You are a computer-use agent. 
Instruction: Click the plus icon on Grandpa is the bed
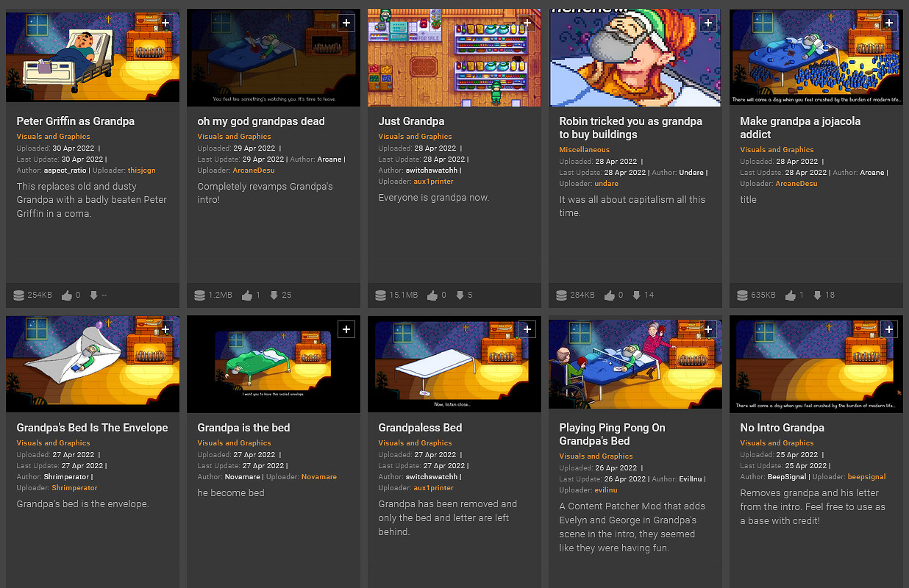[346, 329]
